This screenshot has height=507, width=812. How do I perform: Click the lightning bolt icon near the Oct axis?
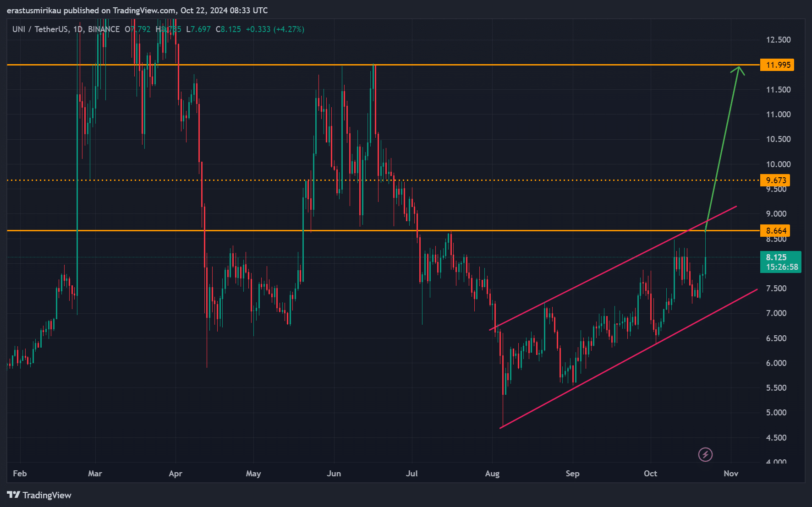click(705, 454)
